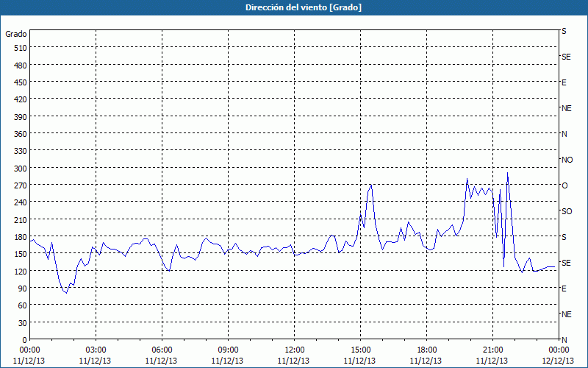The image size is (588, 368).
Task: Click the "NE" compass label beside the 30 gridline
Action: pyautogui.click(x=566, y=314)
